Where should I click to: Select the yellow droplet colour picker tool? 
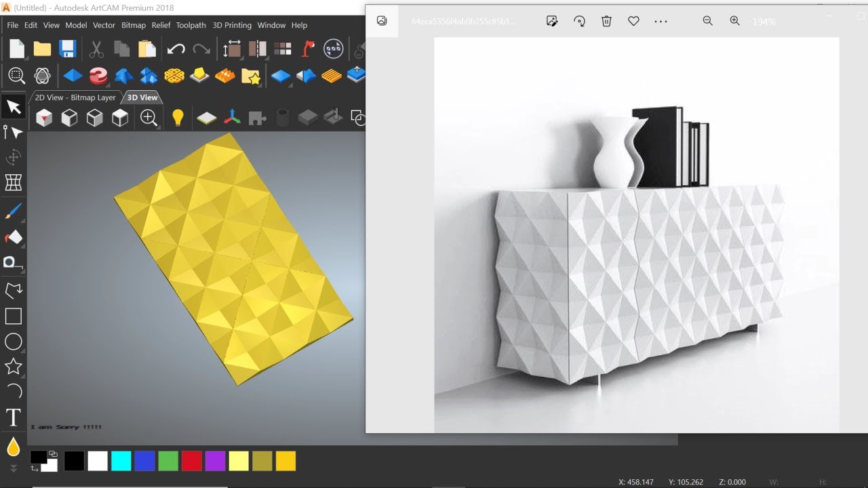(13, 447)
